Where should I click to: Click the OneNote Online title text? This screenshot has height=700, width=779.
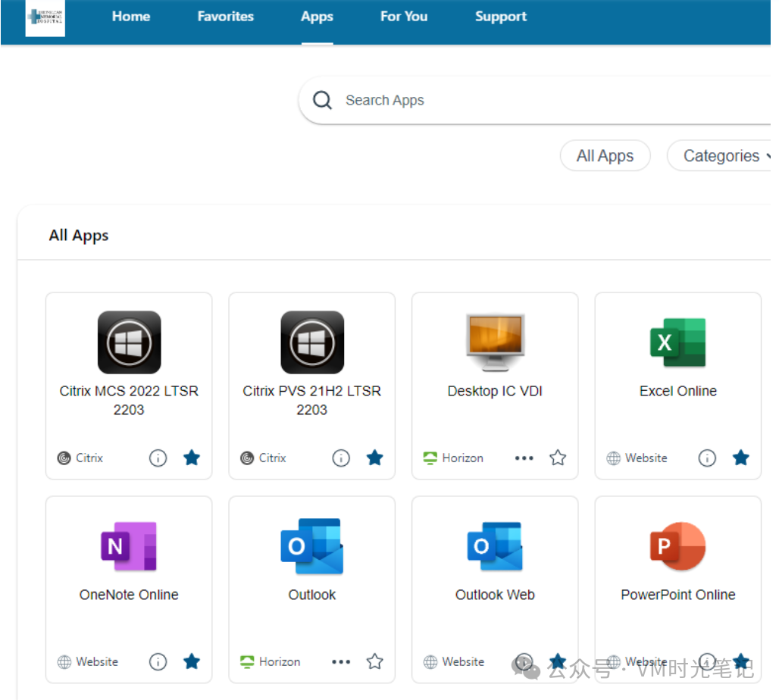point(129,595)
